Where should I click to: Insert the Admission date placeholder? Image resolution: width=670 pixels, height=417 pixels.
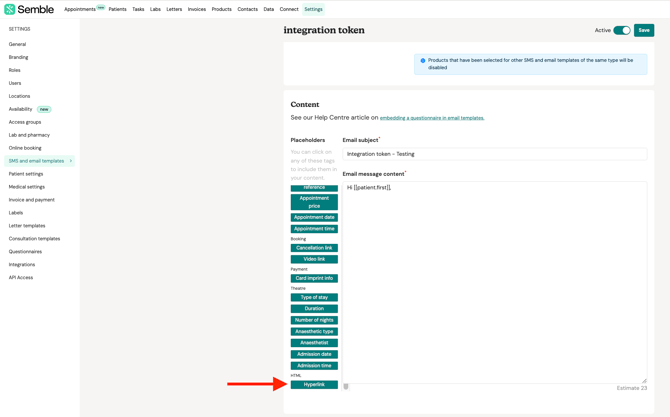(x=314, y=354)
